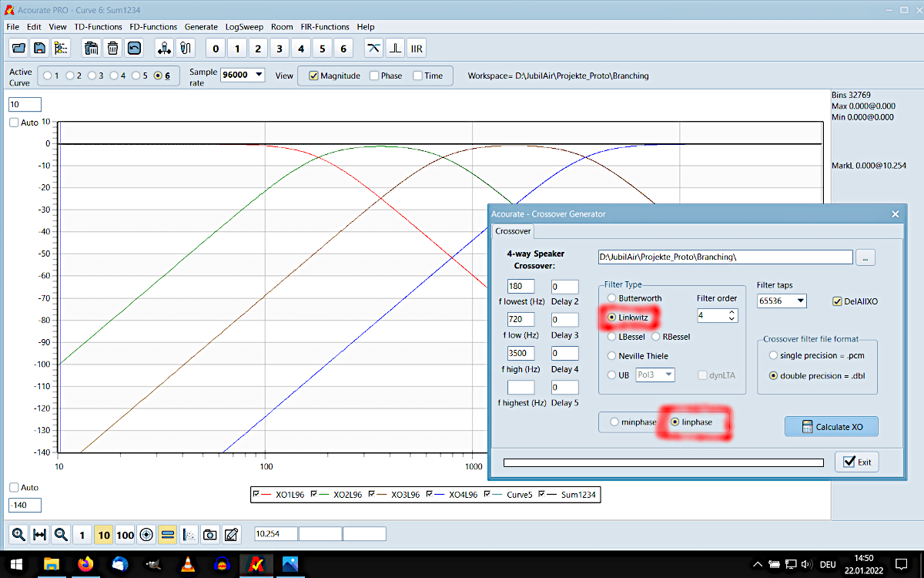This screenshot has width=924, height=578.
Task: Open the workspace tree icon in the toolbar
Action: pyautogui.click(x=61, y=49)
